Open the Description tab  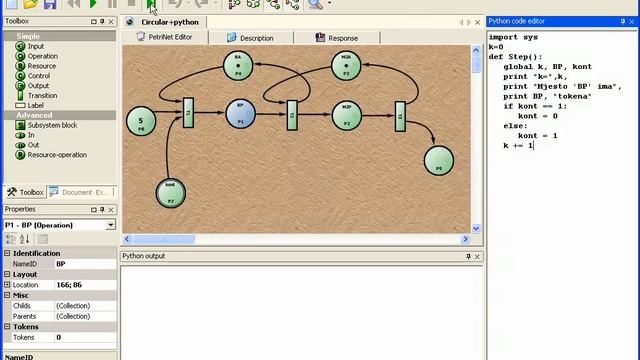(x=250, y=38)
